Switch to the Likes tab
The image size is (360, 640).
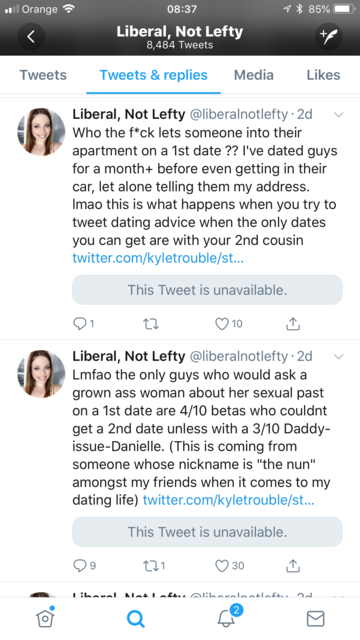click(323, 75)
